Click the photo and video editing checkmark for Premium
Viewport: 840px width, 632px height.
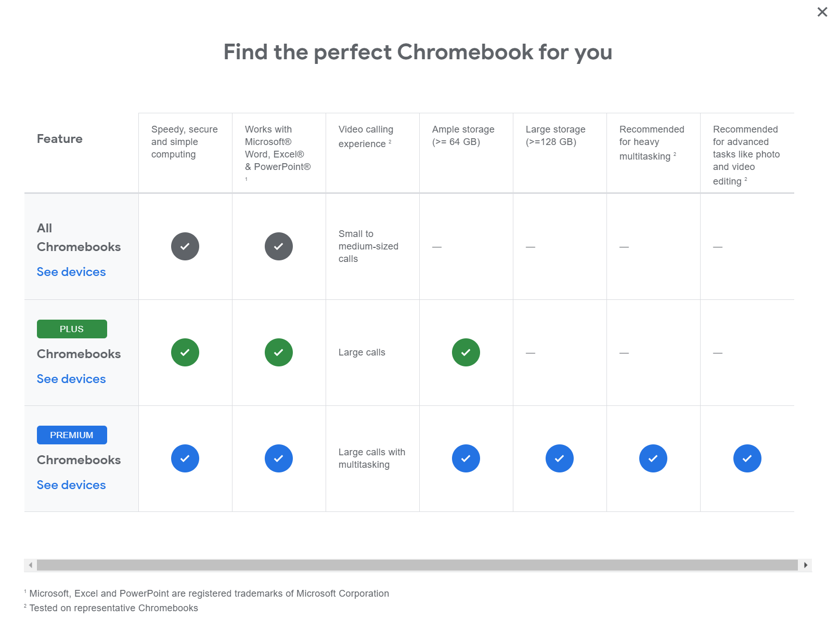(747, 458)
